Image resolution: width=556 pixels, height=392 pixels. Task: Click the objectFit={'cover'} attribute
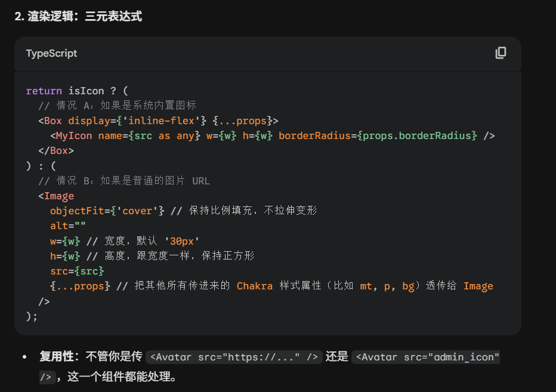[x=107, y=211]
